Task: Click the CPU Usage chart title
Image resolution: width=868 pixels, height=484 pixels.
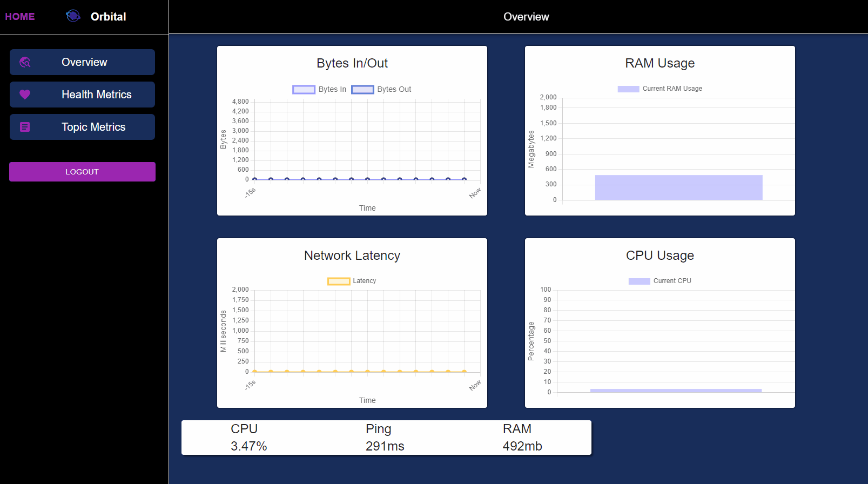Action: (x=660, y=256)
